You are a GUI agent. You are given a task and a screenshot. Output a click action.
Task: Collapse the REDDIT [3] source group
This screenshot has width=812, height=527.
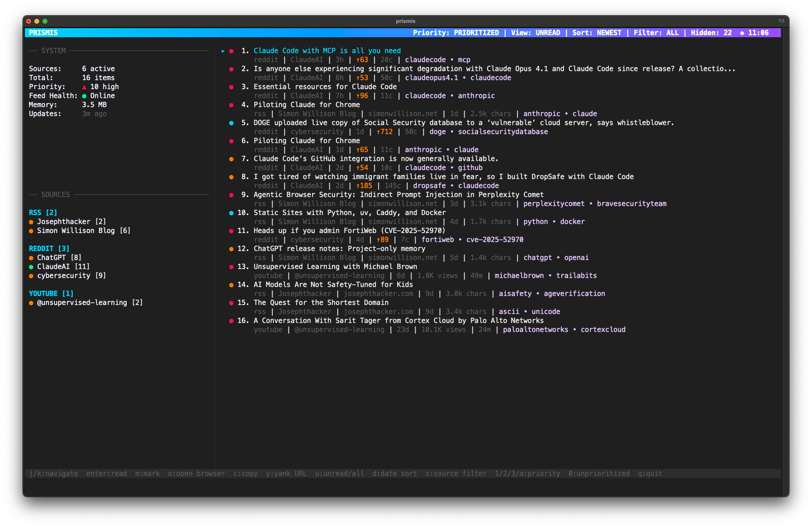click(x=49, y=249)
